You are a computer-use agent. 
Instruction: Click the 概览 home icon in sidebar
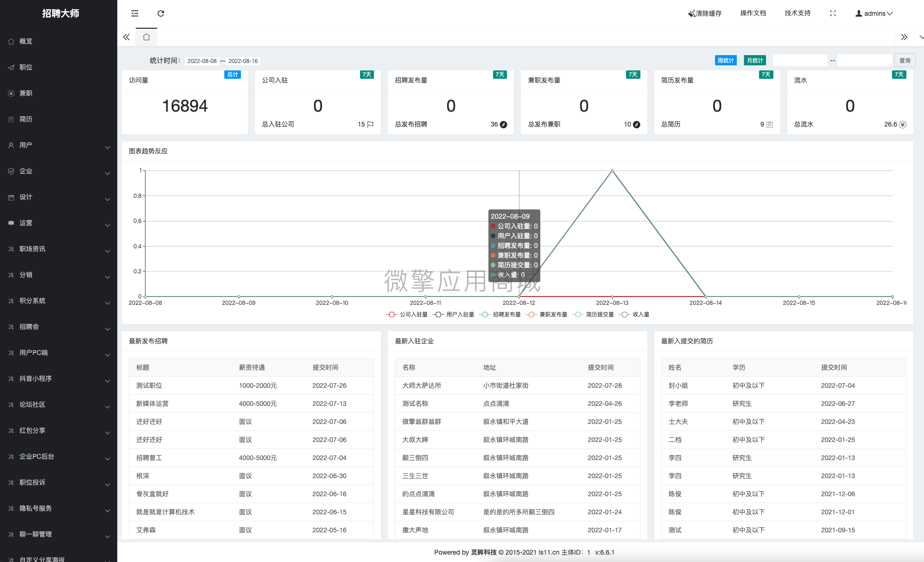11,41
